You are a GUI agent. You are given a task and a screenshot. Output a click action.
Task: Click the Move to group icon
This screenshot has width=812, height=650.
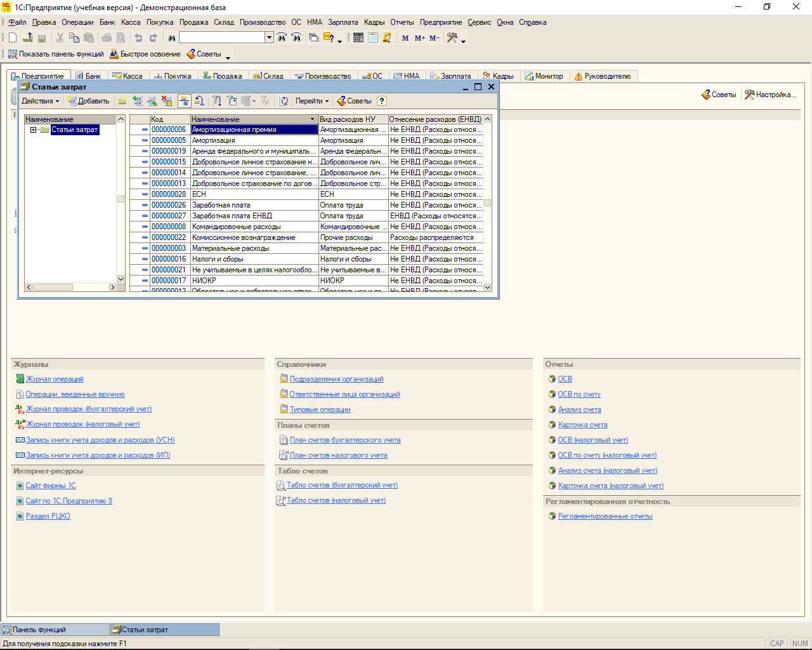click(x=199, y=101)
